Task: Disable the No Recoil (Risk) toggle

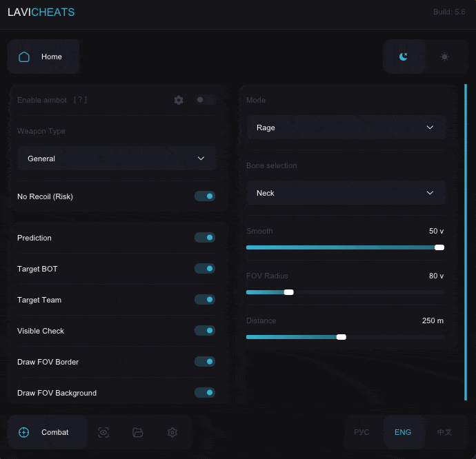Action: point(205,196)
